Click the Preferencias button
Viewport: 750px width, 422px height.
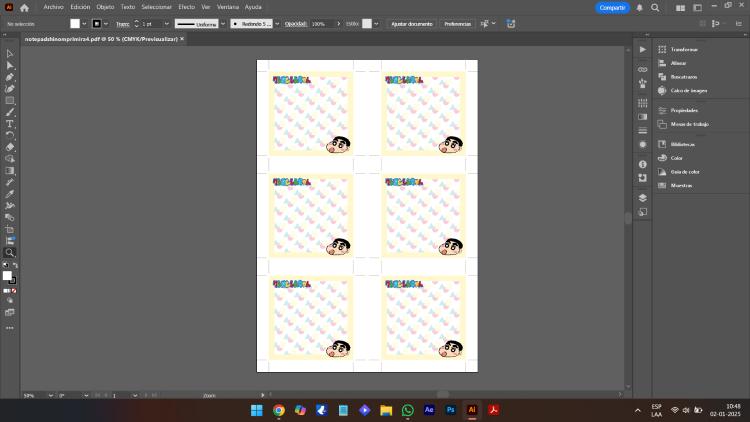tap(458, 24)
